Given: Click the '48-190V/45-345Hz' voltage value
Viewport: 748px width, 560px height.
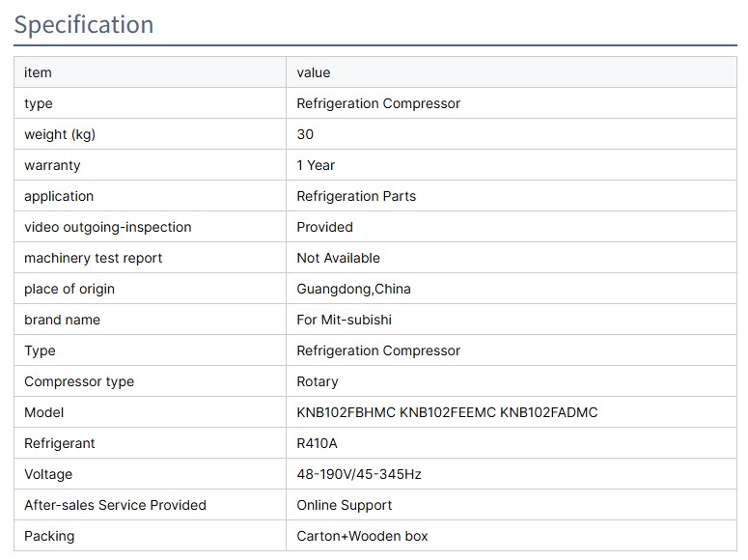Looking at the screenshot, I should [x=359, y=474].
